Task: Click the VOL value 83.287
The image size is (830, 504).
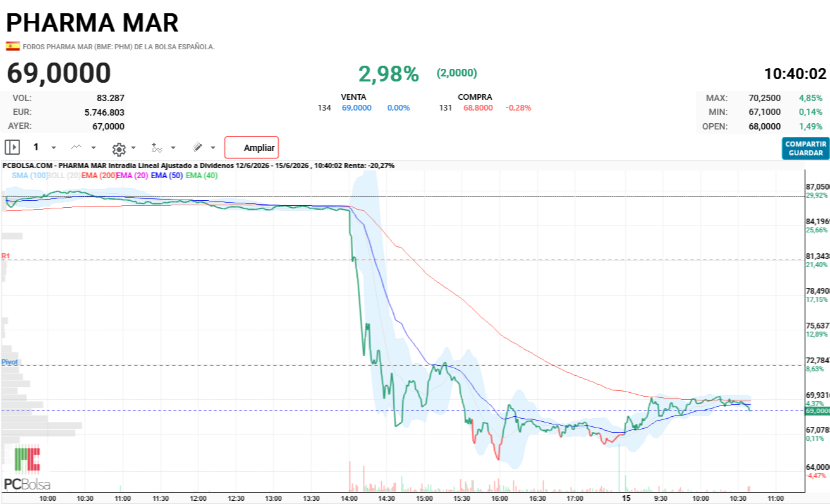Action: click(x=111, y=98)
